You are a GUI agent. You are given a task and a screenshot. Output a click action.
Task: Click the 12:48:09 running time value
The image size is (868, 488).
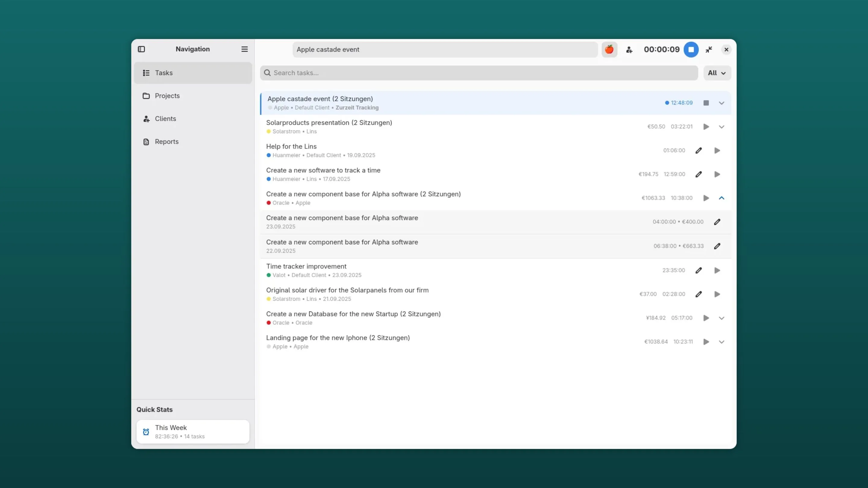pos(682,103)
